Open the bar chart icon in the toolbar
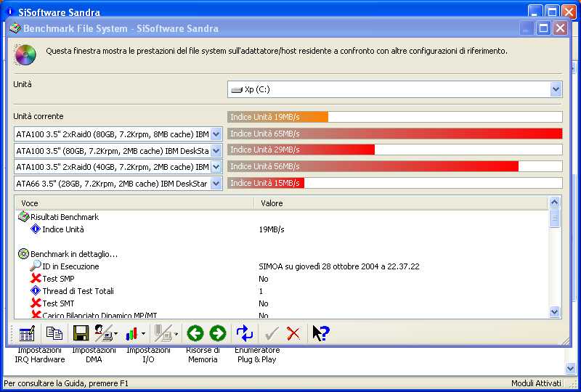 tap(131, 333)
